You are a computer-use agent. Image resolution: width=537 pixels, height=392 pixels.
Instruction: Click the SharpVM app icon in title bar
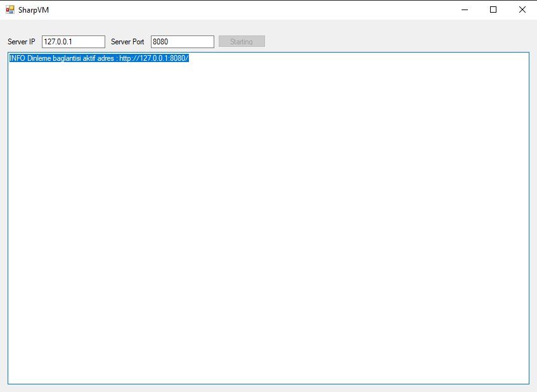(x=10, y=9)
